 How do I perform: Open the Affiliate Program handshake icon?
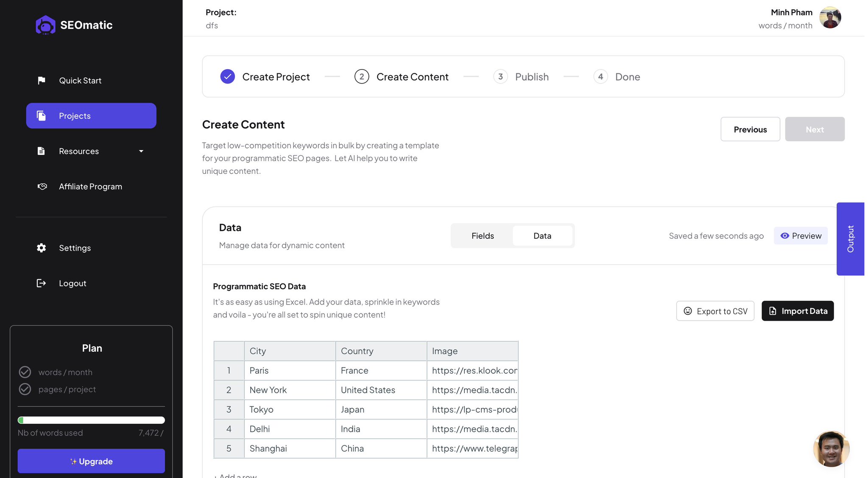[42, 186]
